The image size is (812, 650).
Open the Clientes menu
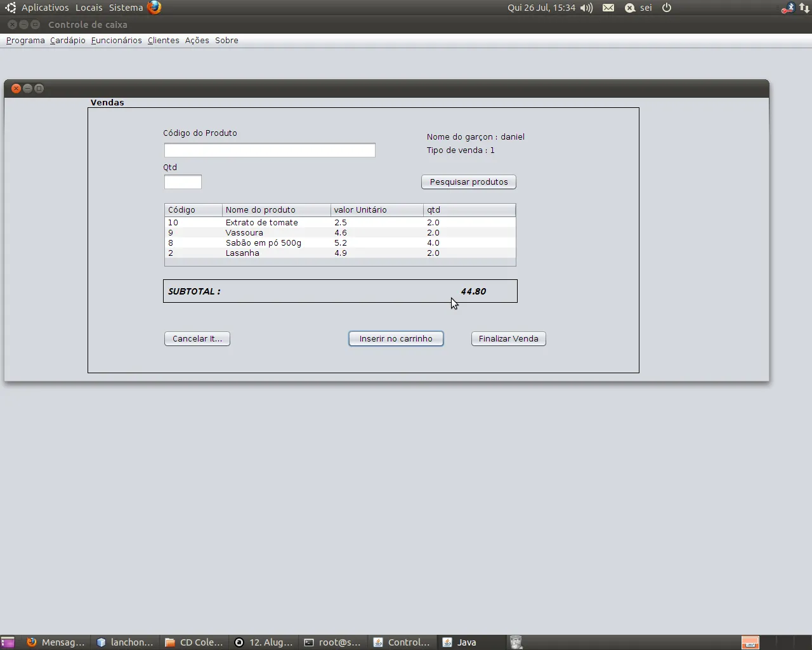coord(164,41)
